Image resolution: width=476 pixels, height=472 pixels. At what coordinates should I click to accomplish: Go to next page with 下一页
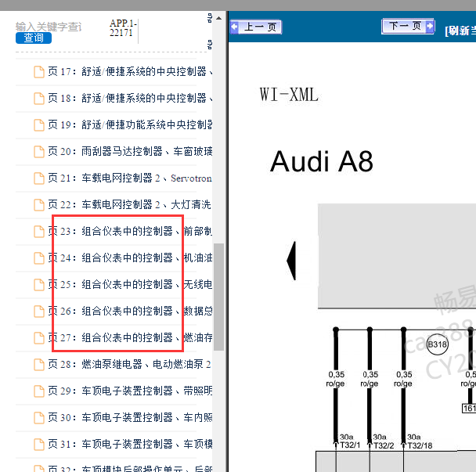click(x=408, y=27)
